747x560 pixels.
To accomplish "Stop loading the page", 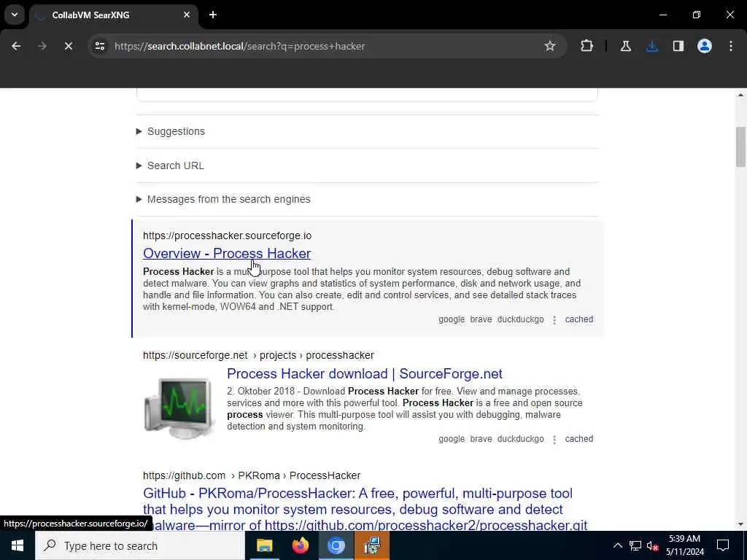I will click(68, 46).
